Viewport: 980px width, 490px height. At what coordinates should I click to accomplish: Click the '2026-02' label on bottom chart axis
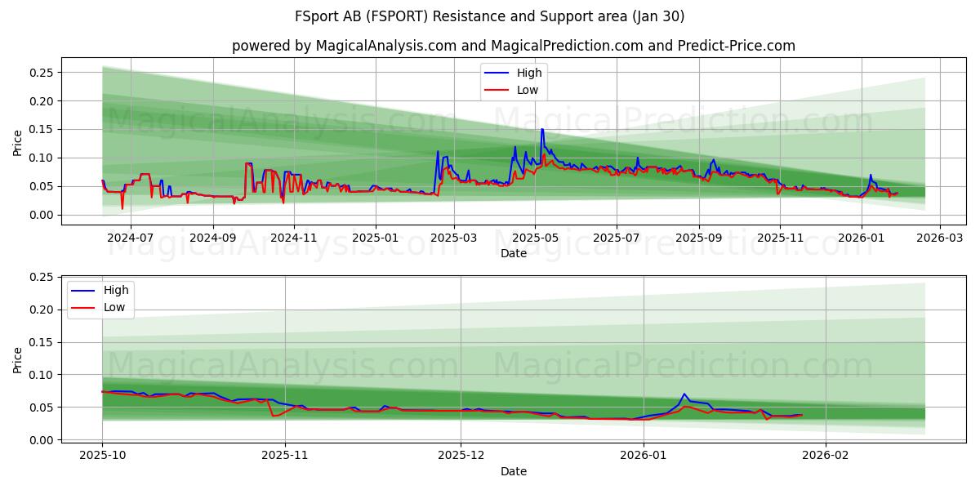(x=826, y=457)
